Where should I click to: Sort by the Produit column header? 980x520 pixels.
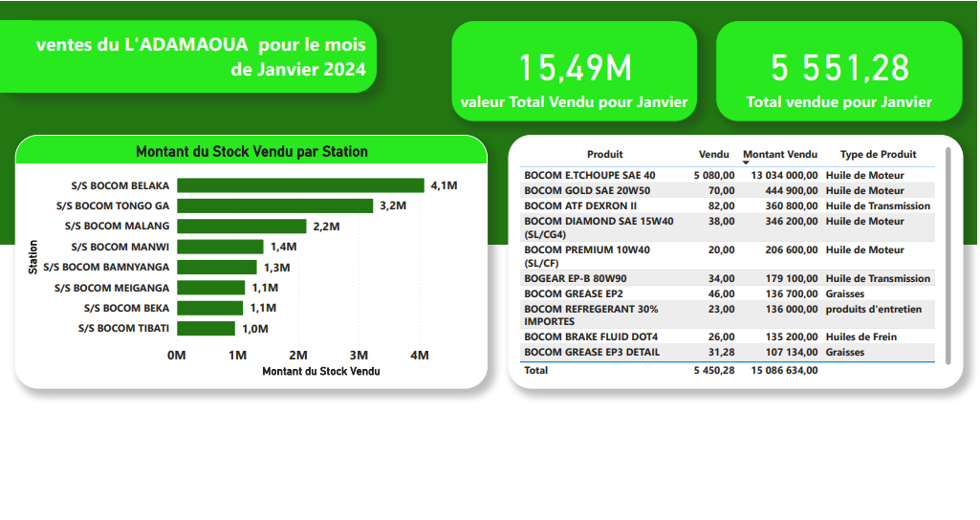point(604,155)
